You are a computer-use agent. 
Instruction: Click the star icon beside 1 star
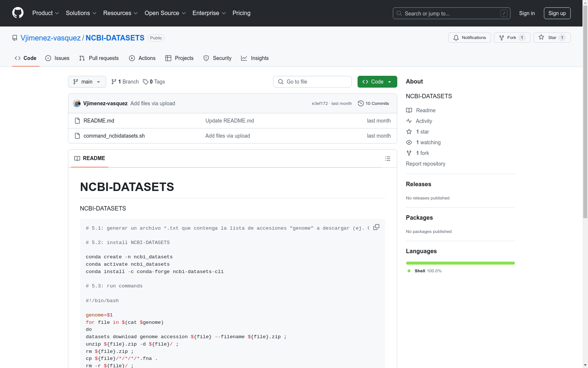click(x=409, y=132)
